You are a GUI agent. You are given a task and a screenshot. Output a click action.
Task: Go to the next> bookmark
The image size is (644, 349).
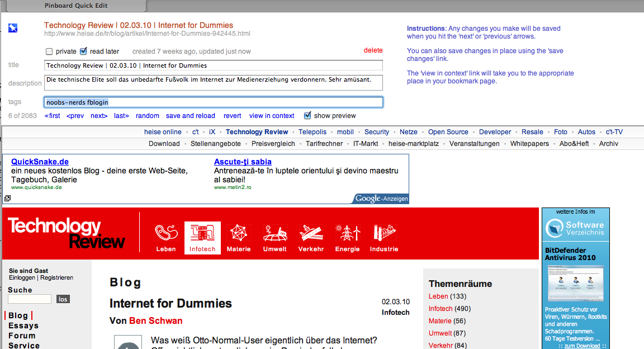(99, 116)
